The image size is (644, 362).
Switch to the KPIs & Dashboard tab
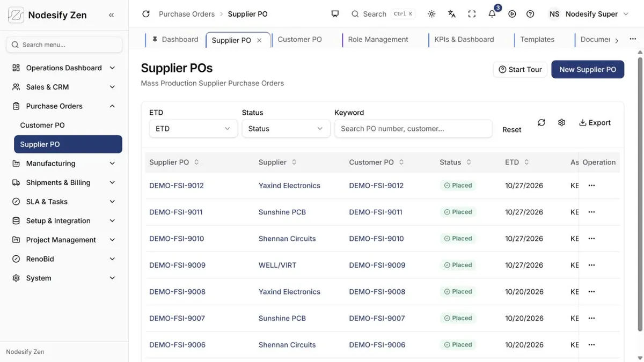tap(464, 40)
